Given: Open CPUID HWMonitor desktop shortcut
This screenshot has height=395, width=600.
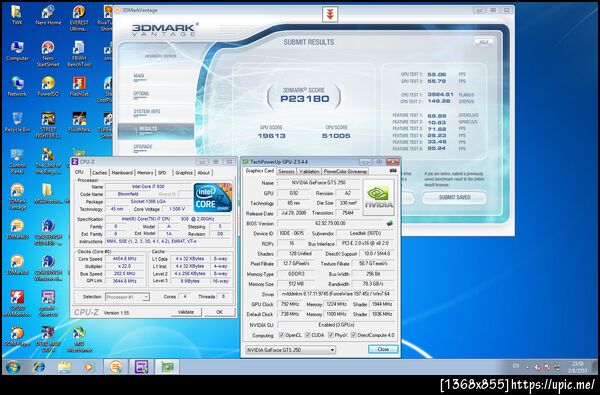Looking at the screenshot, I should 16,303.
